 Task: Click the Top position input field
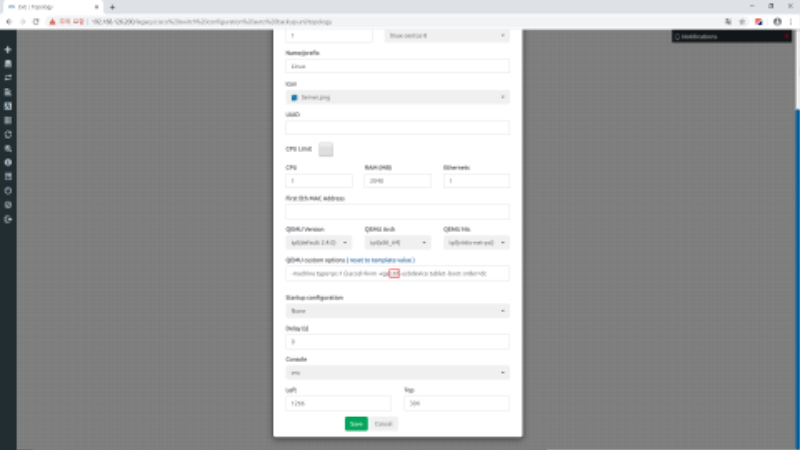click(x=456, y=403)
